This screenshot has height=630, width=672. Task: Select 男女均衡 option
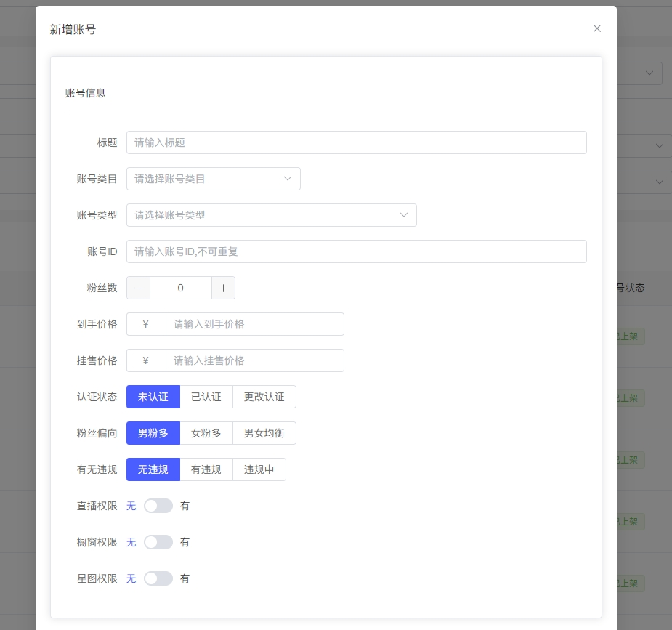(x=264, y=433)
